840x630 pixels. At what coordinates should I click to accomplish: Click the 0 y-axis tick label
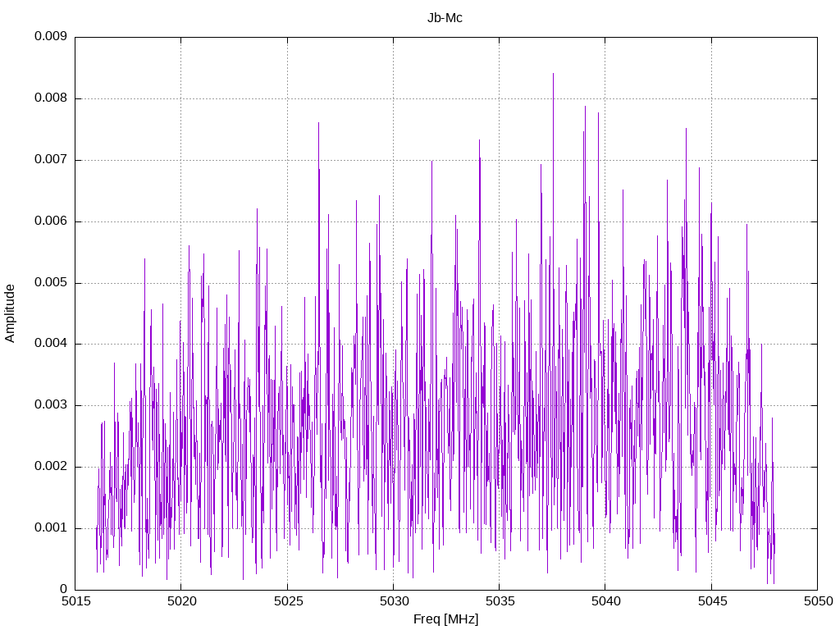click(x=63, y=589)
